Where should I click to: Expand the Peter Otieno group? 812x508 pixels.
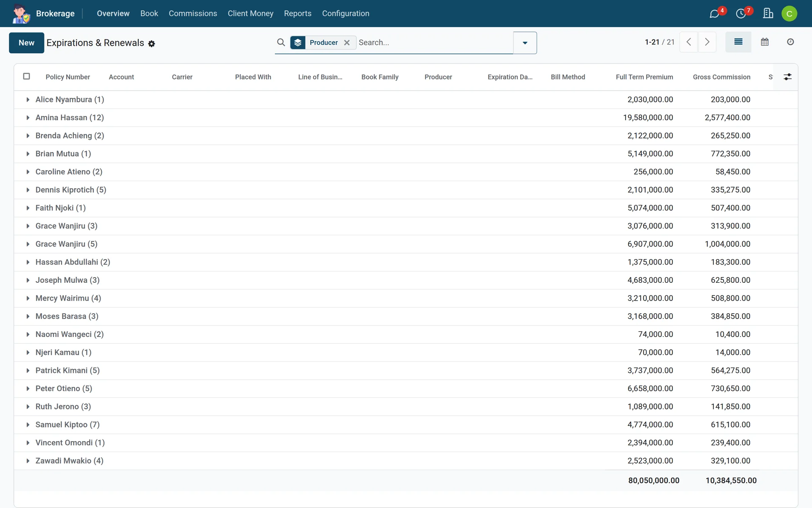[28, 389]
